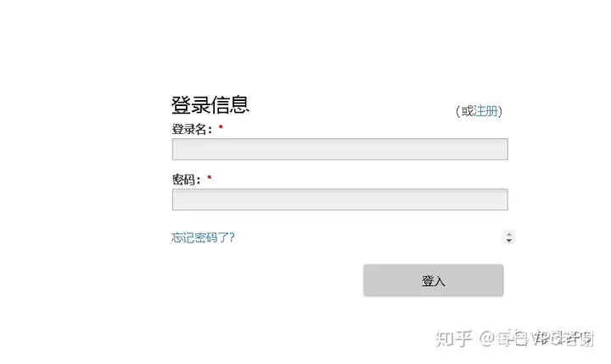The width and height of the screenshot is (611, 364).
Task: Open the 忘记密码了? link
Action: [203, 238]
